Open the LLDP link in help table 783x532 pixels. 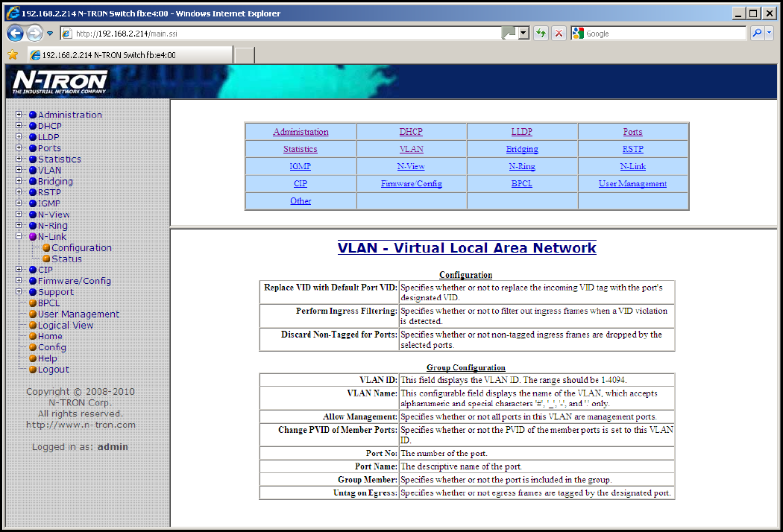click(522, 132)
